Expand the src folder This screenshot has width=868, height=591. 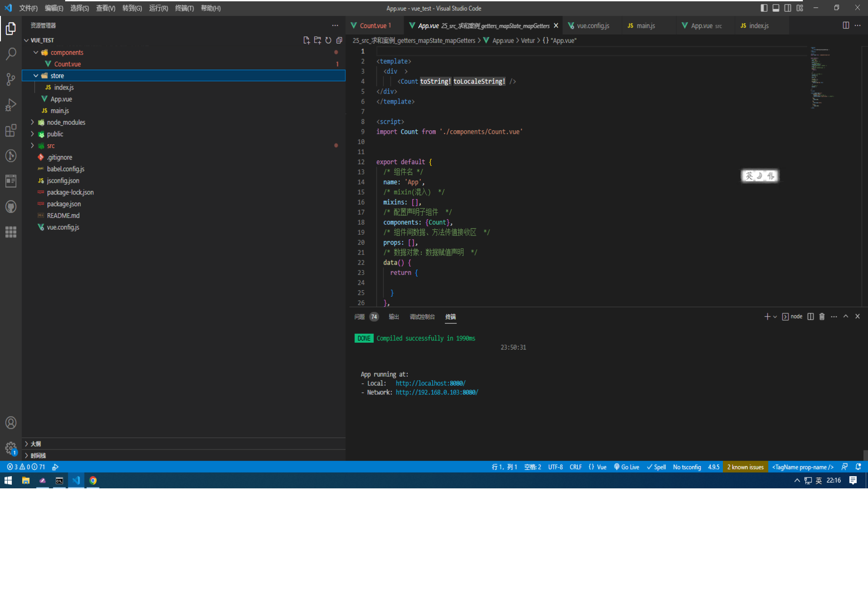[x=32, y=146]
